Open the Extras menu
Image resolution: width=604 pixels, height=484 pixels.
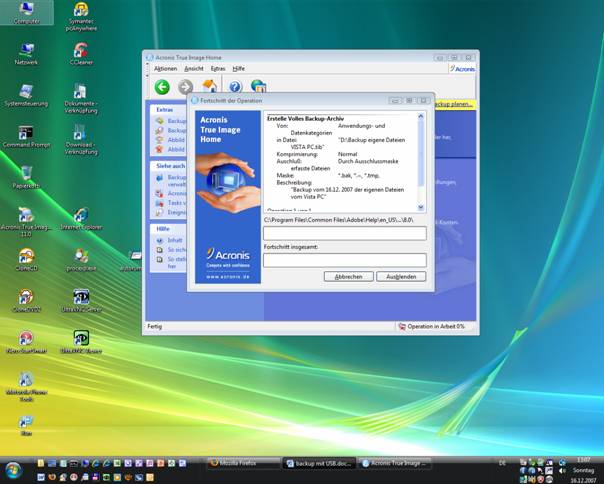tap(218, 69)
